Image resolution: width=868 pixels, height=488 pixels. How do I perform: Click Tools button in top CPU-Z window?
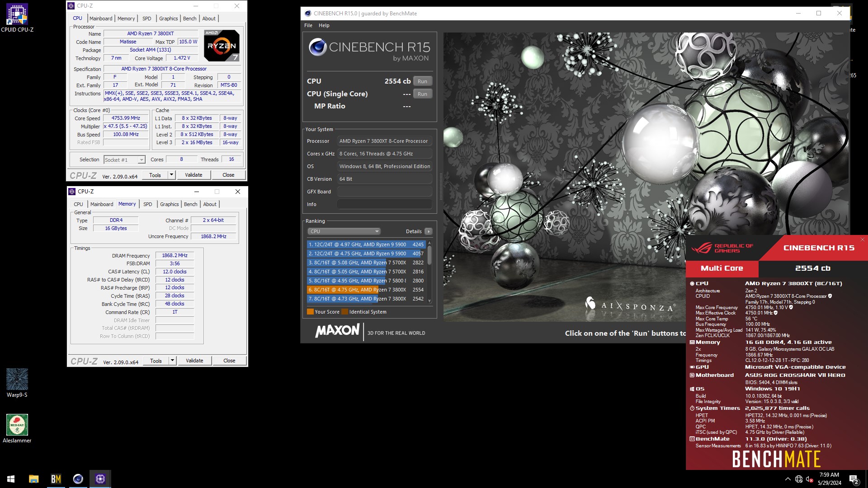(155, 175)
